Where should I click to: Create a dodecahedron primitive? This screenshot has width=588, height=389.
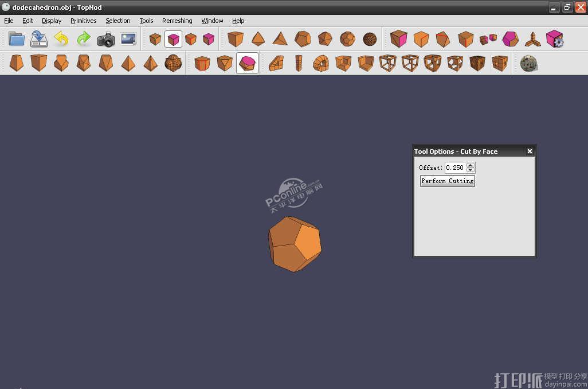[303, 39]
